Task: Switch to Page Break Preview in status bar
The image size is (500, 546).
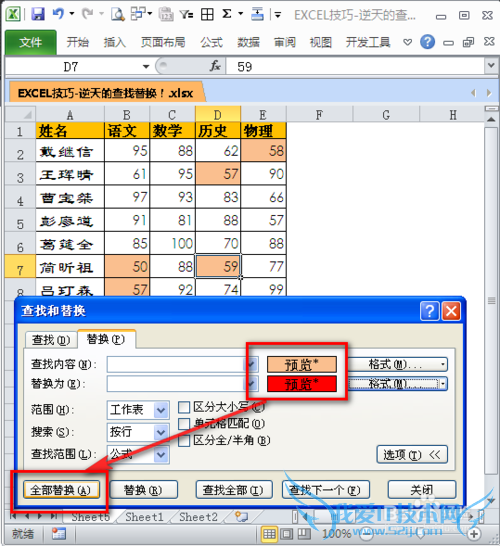Action: (304, 534)
